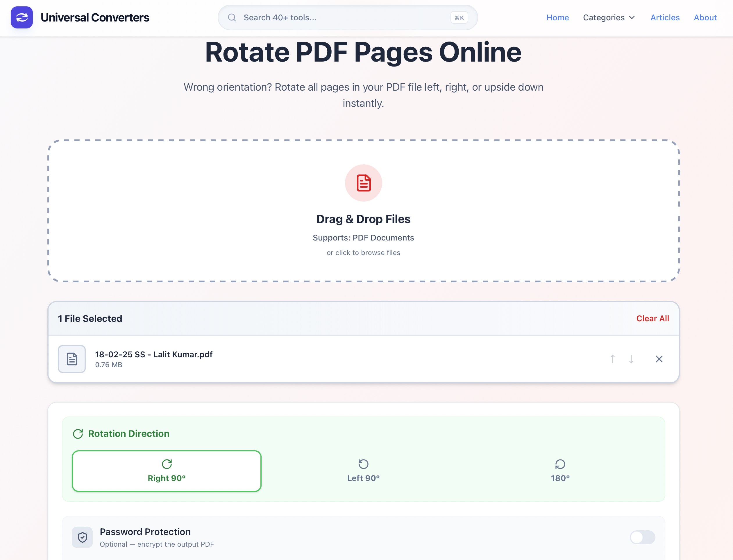Open the Home navigation link

tap(557, 17)
